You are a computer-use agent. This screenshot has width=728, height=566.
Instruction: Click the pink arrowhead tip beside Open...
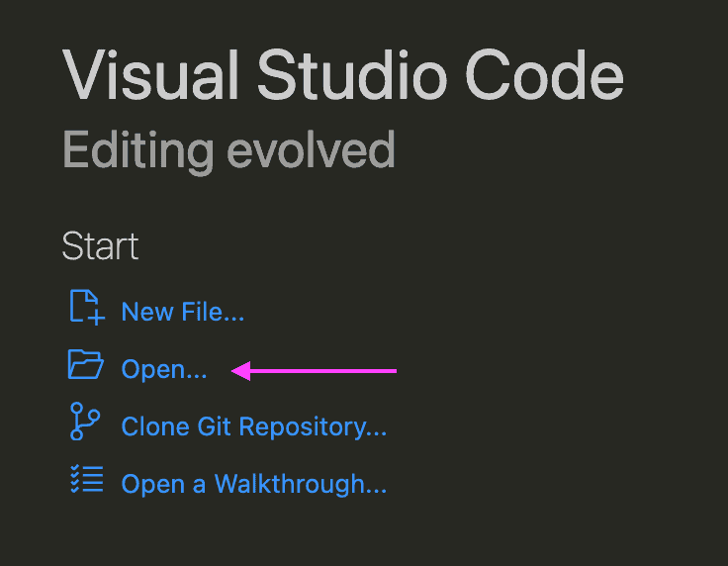[240, 371]
